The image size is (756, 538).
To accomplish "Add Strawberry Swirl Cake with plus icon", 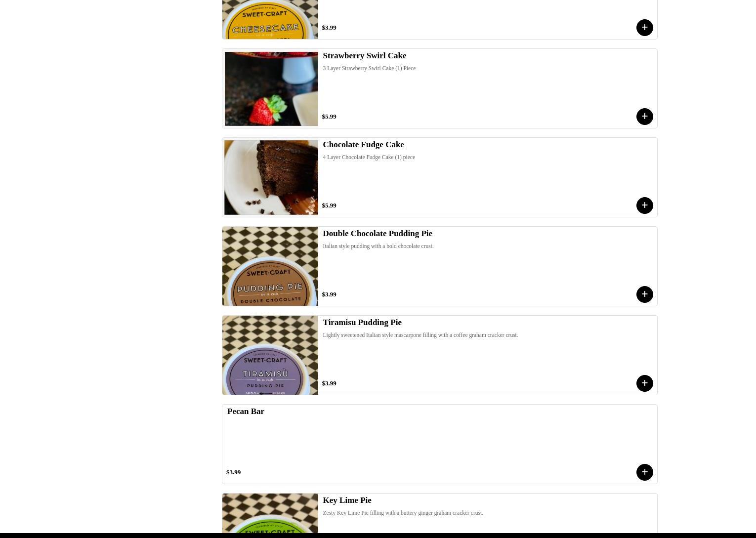I will (644, 117).
